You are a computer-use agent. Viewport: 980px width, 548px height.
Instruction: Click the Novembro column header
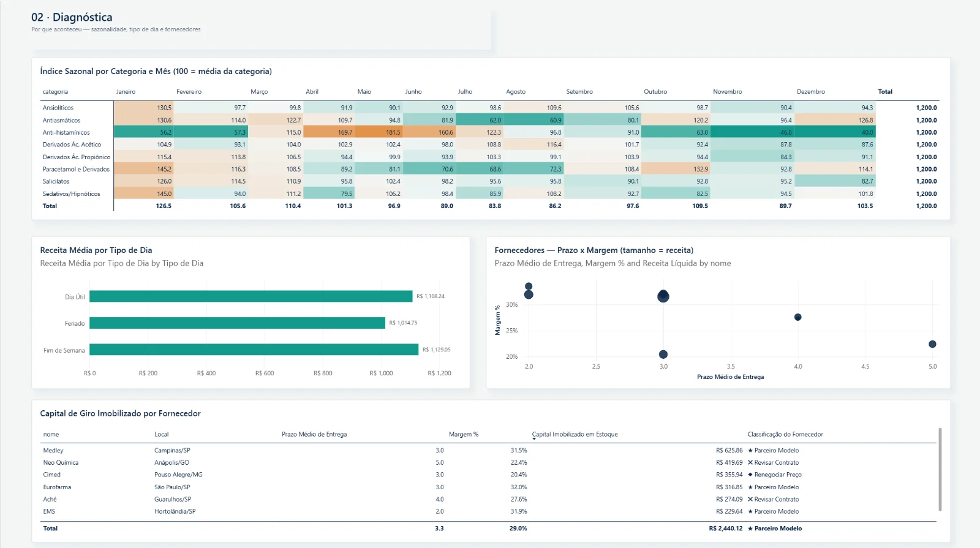[x=727, y=92]
